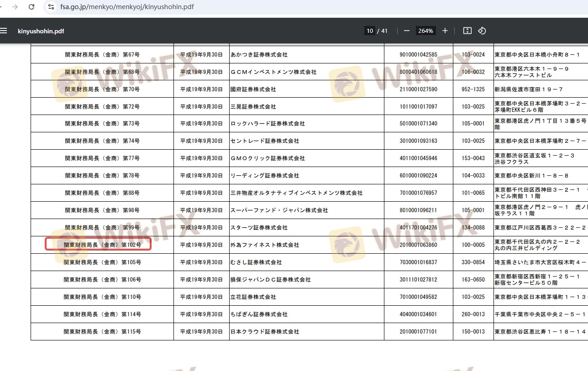Click corporate number 2010001063860
Viewport: 588px width, 371px height.
(418, 245)
